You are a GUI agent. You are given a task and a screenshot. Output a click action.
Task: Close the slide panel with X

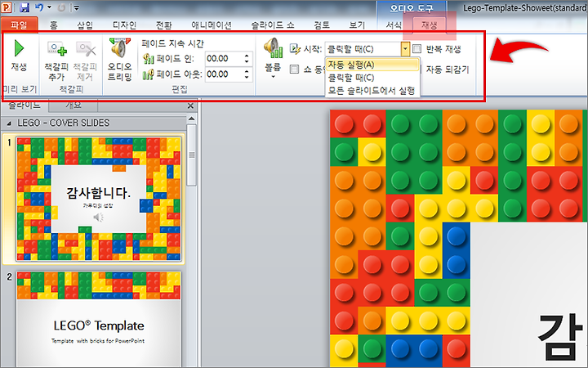(190, 105)
